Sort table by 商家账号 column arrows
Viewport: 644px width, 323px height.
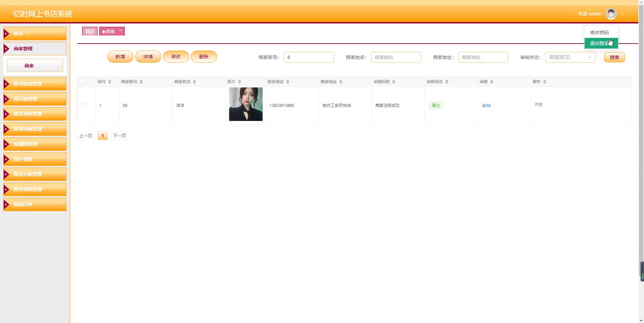pyautogui.click(x=141, y=82)
